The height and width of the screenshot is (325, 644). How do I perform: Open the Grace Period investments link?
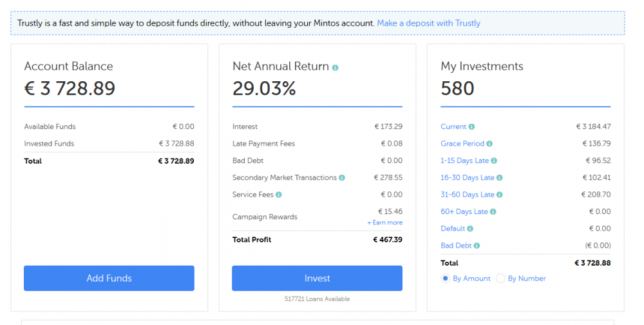point(462,144)
